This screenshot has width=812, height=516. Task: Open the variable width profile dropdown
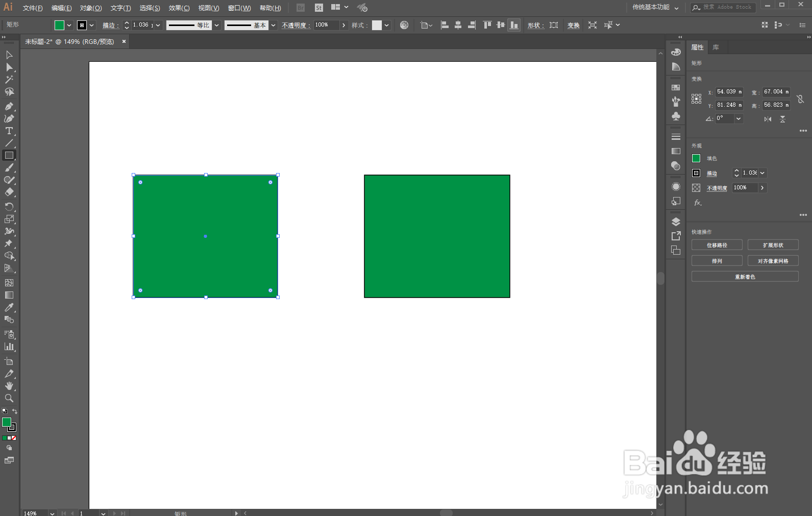(x=217, y=25)
